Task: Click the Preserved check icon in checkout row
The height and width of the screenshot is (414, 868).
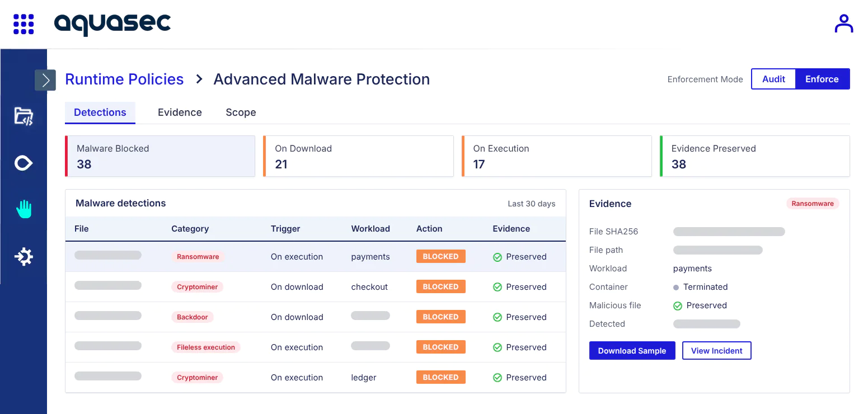Action: pyautogui.click(x=497, y=287)
